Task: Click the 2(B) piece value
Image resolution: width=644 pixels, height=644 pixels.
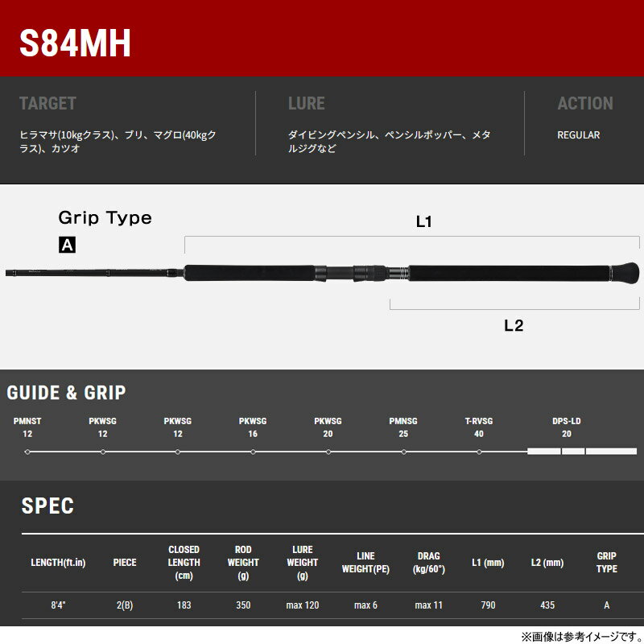Action: pyautogui.click(x=125, y=605)
